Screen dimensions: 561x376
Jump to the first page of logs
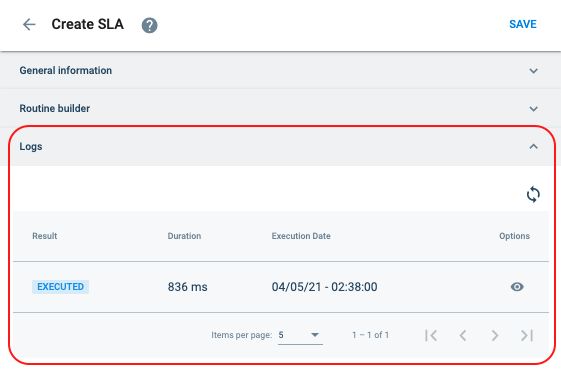[x=431, y=335]
